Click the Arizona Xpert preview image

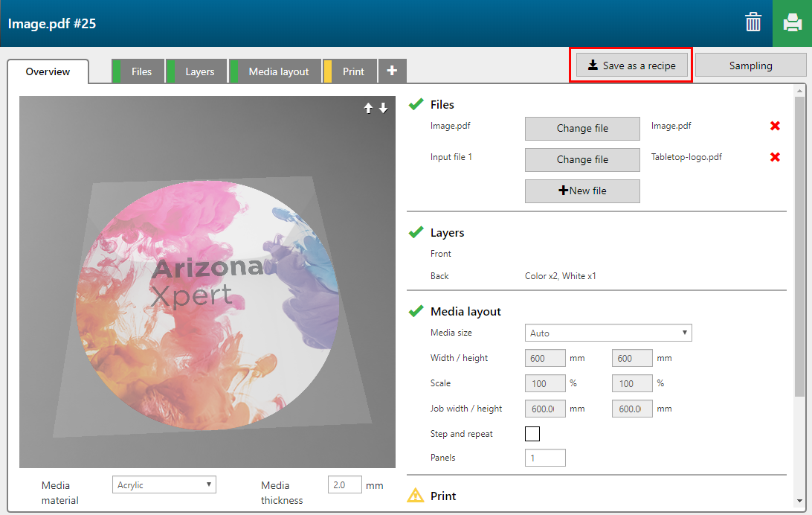(x=207, y=282)
